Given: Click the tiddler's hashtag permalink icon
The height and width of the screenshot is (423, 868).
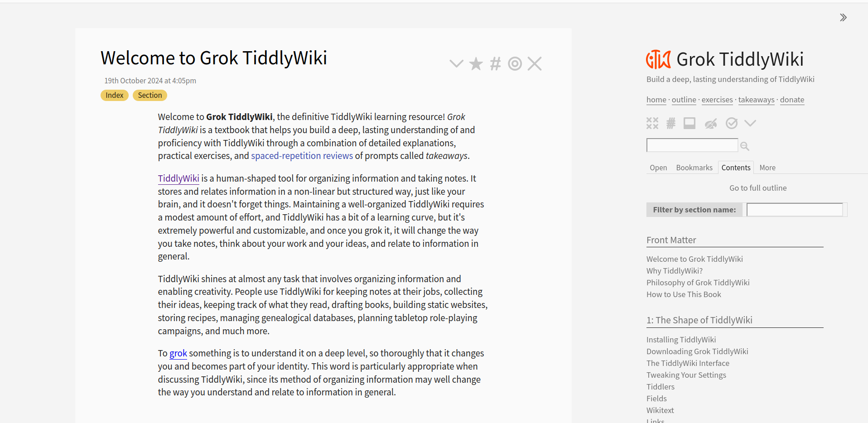Looking at the screenshot, I should (x=495, y=64).
